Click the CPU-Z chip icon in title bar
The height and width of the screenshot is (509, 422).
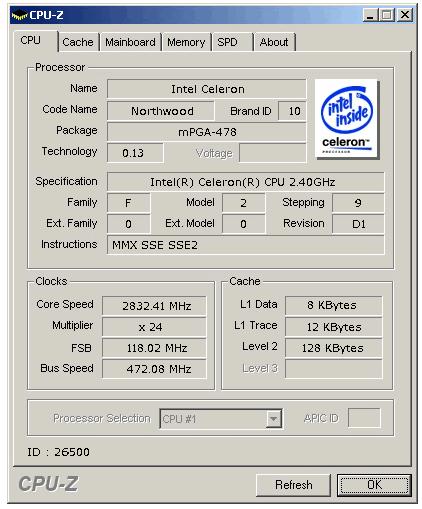click(19, 15)
